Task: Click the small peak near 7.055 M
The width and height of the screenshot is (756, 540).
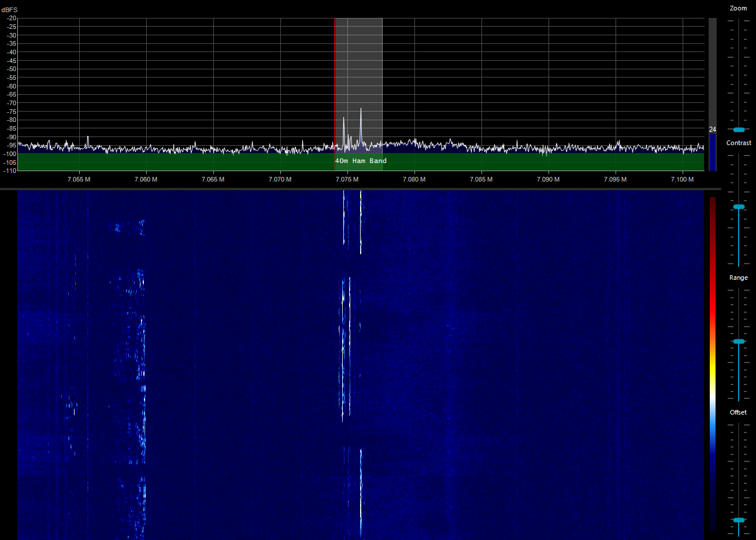Action: pos(87,138)
